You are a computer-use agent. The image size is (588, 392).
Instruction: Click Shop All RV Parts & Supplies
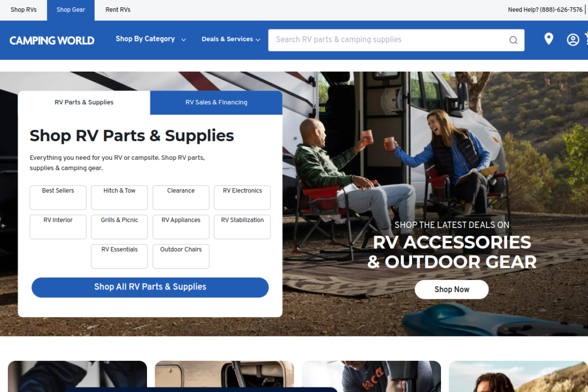point(150,287)
